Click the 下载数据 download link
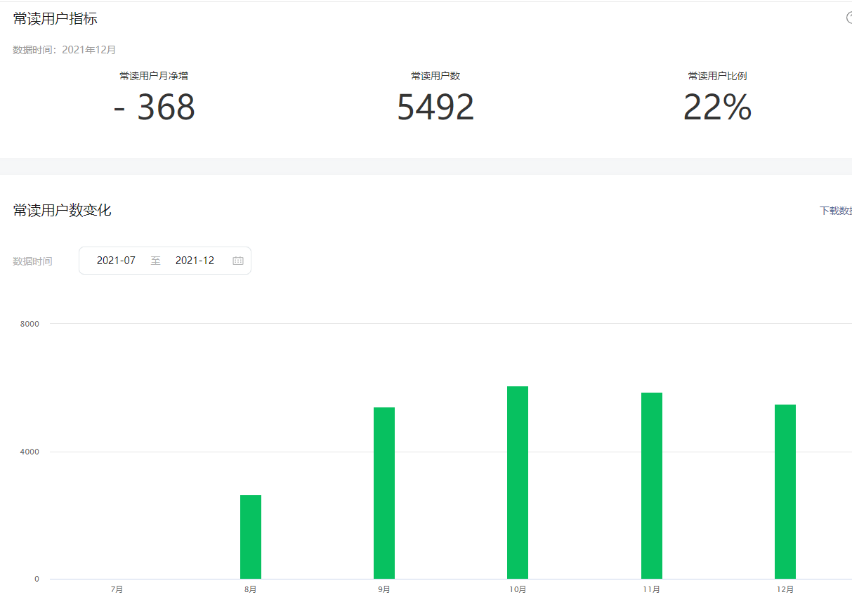The width and height of the screenshot is (852, 616). [836, 211]
